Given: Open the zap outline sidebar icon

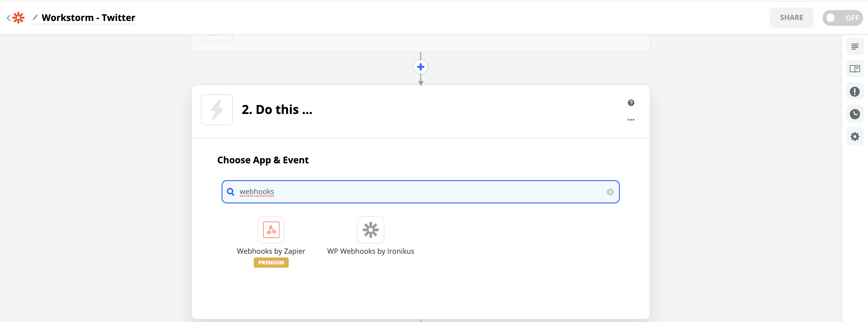Looking at the screenshot, I should pyautogui.click(x=854, y=46).
